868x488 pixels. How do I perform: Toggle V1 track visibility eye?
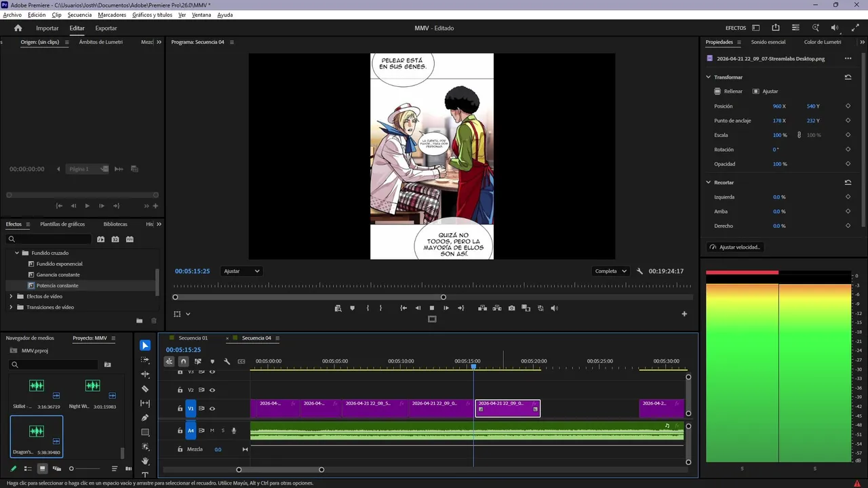click(x=212, y=409)
